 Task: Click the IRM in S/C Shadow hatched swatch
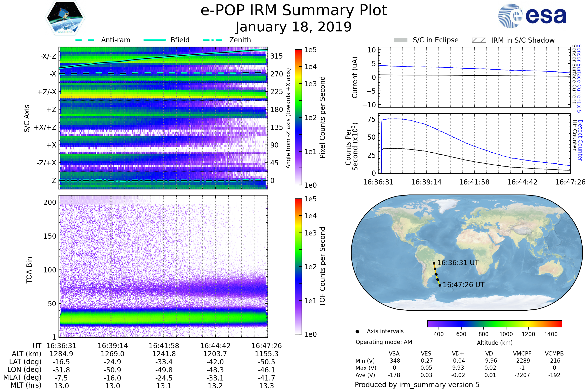click(x=479, y=40)
